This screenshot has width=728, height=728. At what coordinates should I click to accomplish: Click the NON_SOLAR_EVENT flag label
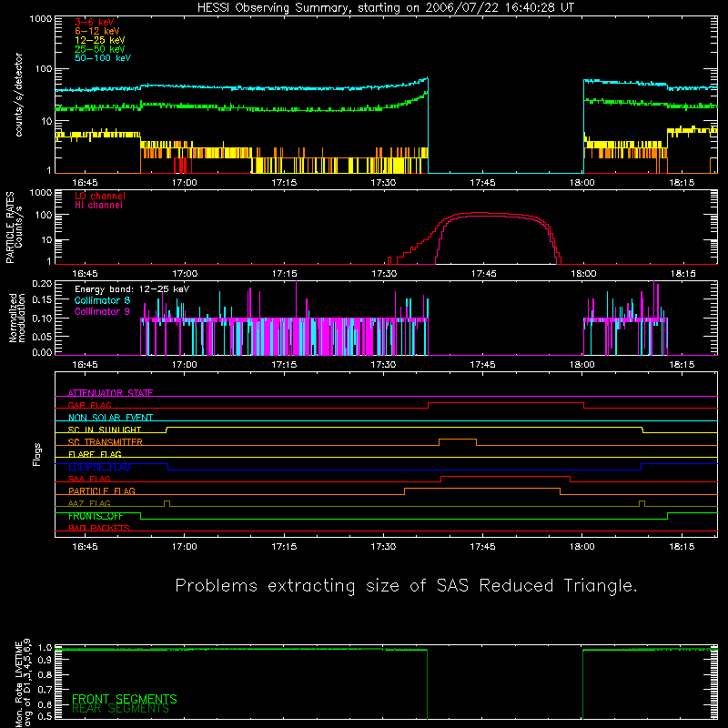[x=110, y=418]
